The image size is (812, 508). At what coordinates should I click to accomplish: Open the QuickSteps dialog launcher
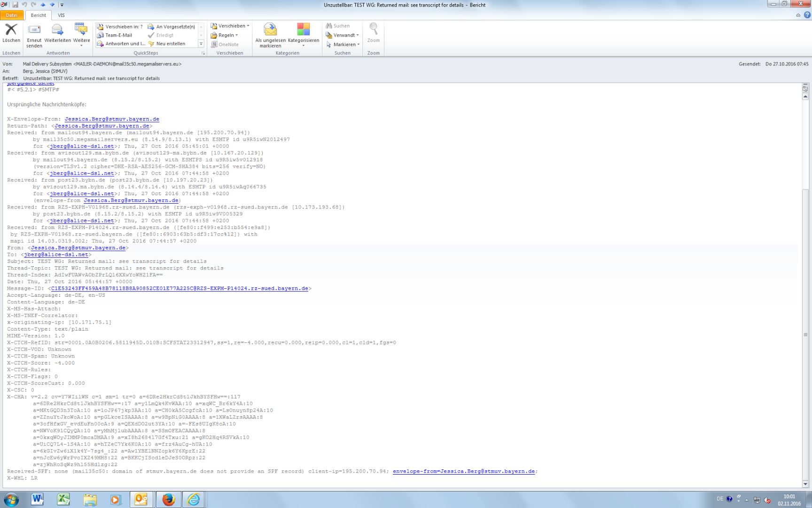(203, 53)
